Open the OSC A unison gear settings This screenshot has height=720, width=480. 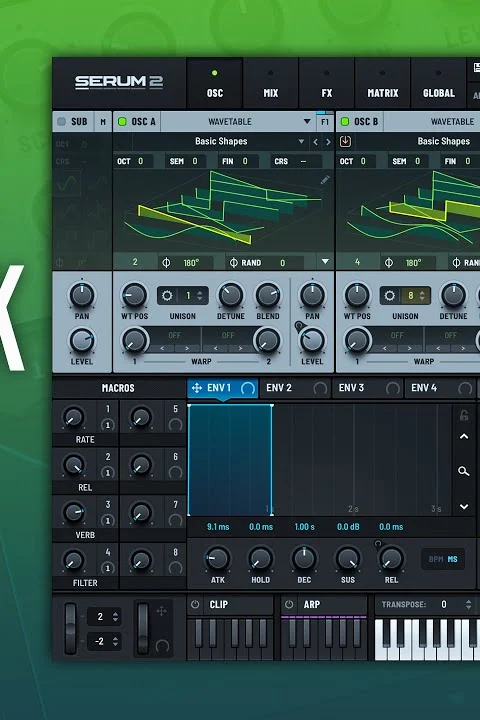pyautogui.click(x=167, y=296)
